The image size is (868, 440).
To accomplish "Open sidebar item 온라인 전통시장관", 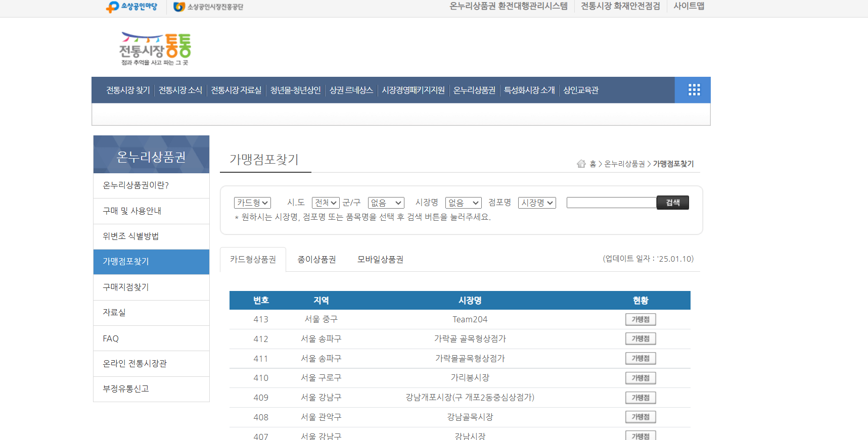I will coord(151,363).
